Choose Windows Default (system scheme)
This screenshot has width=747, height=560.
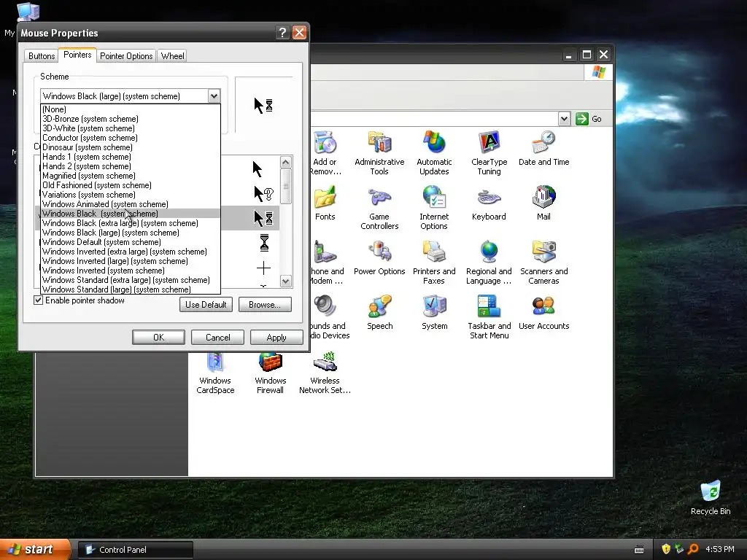click(x=130, y=242)
